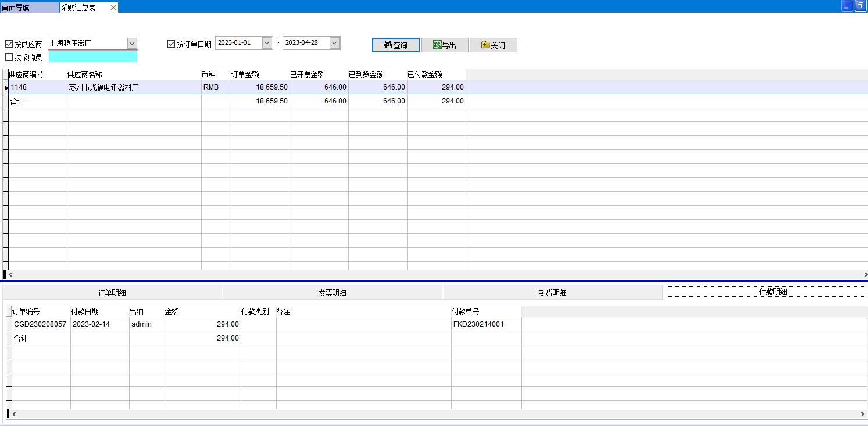This screenshot has width=868, height=426.
Task: Click right arrow of upper grid scrollbar
Action: tap(865, 274)
